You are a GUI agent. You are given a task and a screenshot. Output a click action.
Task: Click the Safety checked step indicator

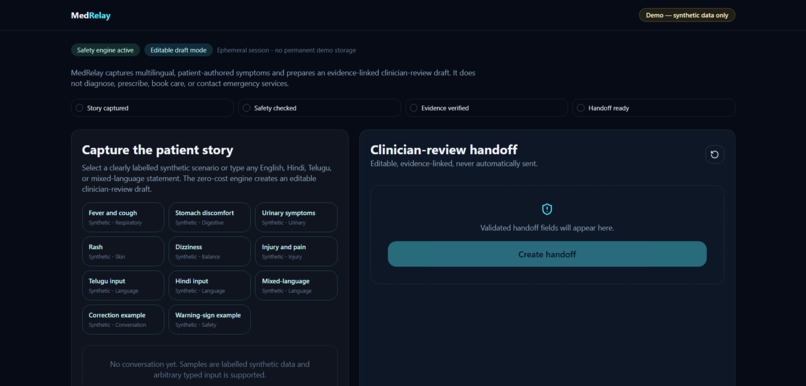click(x=319, y=108)
